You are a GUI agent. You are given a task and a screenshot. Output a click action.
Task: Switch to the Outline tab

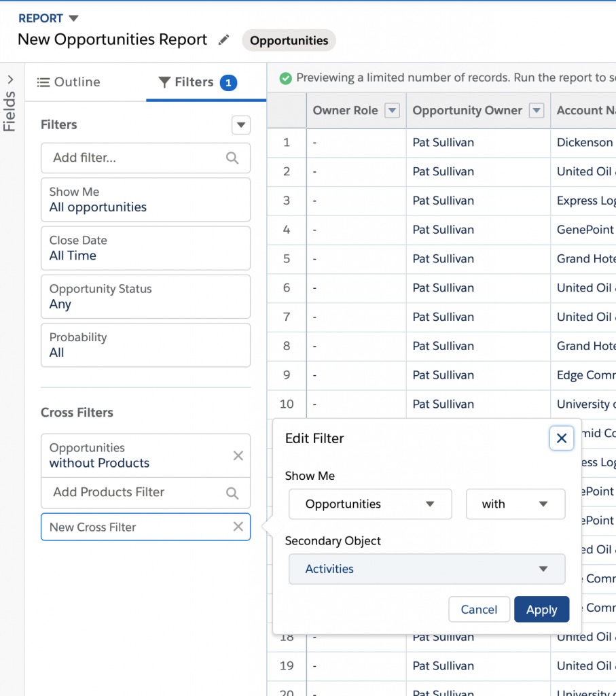click(69, 82)
